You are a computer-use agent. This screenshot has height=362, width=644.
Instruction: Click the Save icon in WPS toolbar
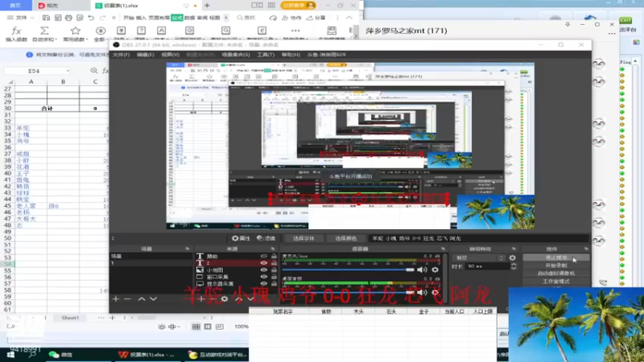click(46, 18)
